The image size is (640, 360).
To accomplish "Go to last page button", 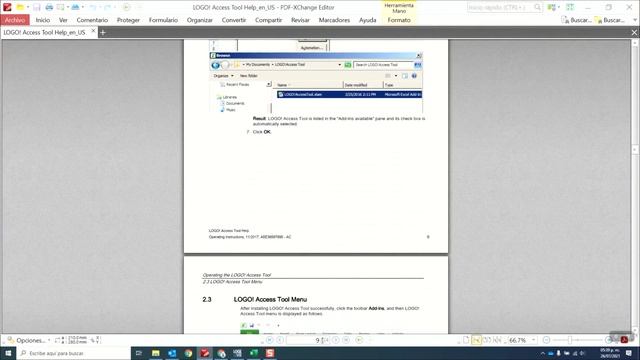I will [346, 340].
